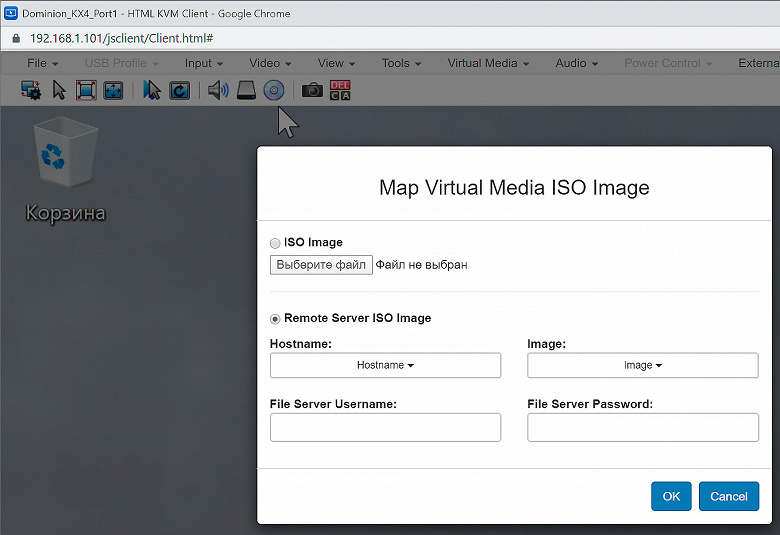
Task: Expand the Hostname dropdown
Action: click(385, 366)
